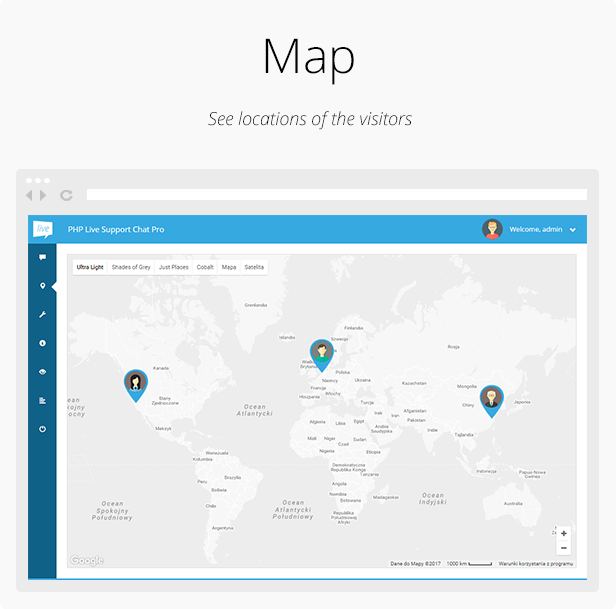The image size is (616, 609).
Task: Open the wrench settings sidebar icon
Action: (42, 315)
